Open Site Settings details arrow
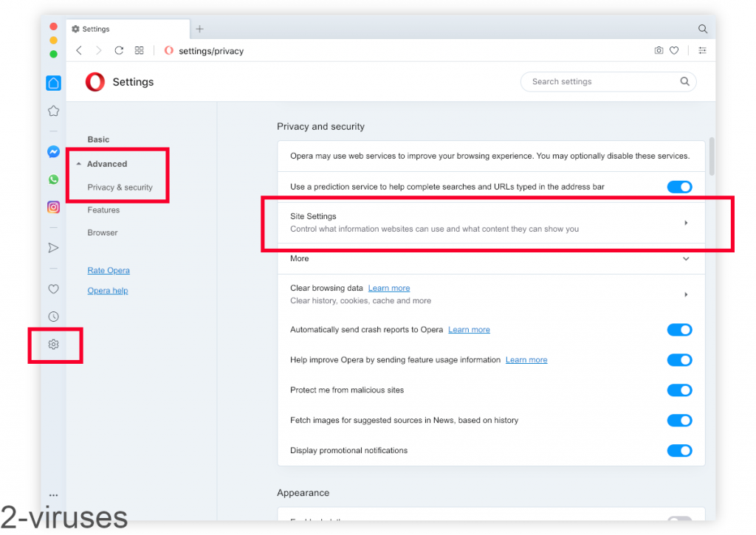The image size is (756, 535). [686, 222]
